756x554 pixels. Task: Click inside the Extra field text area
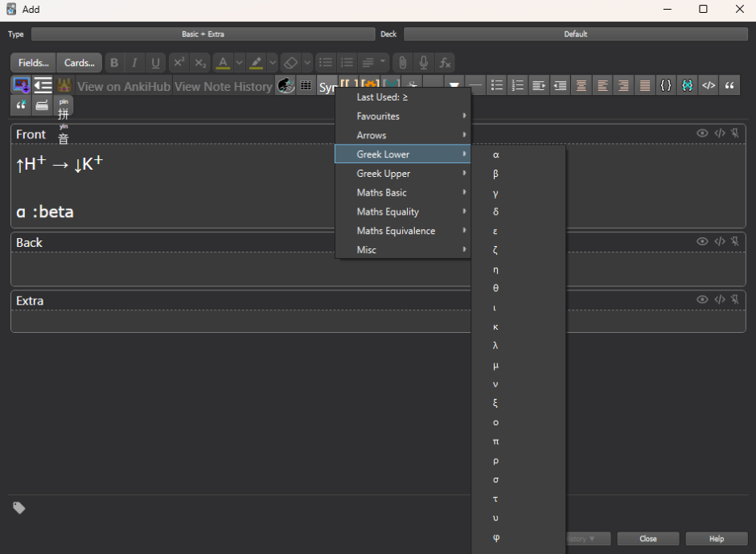pyautogui.click(x=378, y=321)
